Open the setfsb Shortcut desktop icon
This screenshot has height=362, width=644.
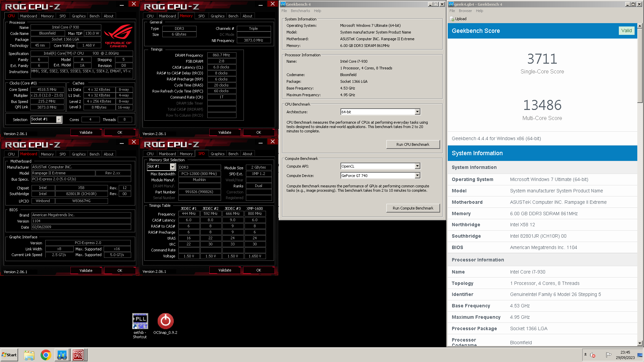coord(140,325)
